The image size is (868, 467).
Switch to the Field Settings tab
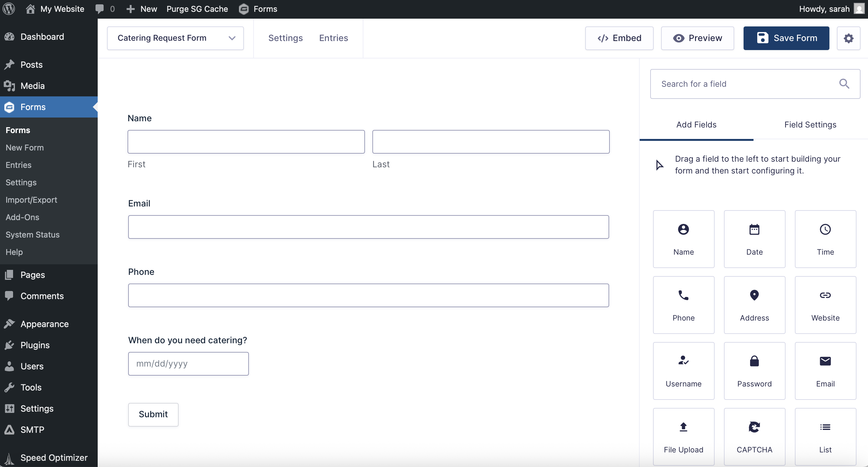pyautogui.click(x=810, y=125)
